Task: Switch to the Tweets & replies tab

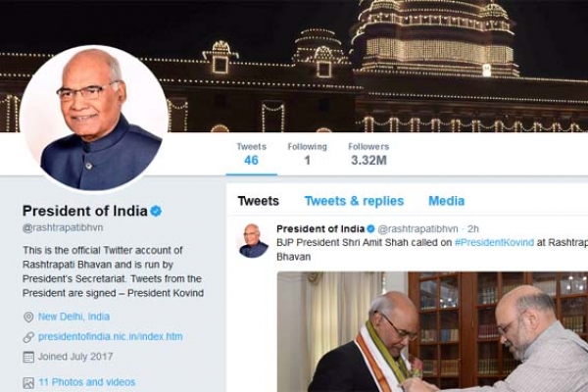Action: (354, 201)
